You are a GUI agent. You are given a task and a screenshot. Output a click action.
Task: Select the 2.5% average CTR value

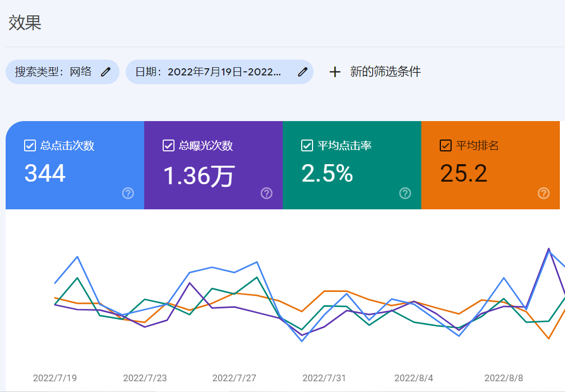327,173
